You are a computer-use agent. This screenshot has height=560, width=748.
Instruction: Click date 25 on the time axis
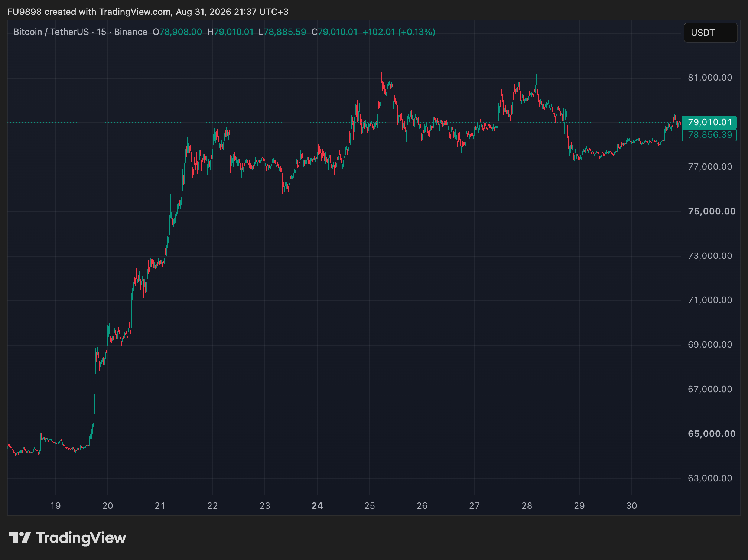pos(370,506)
